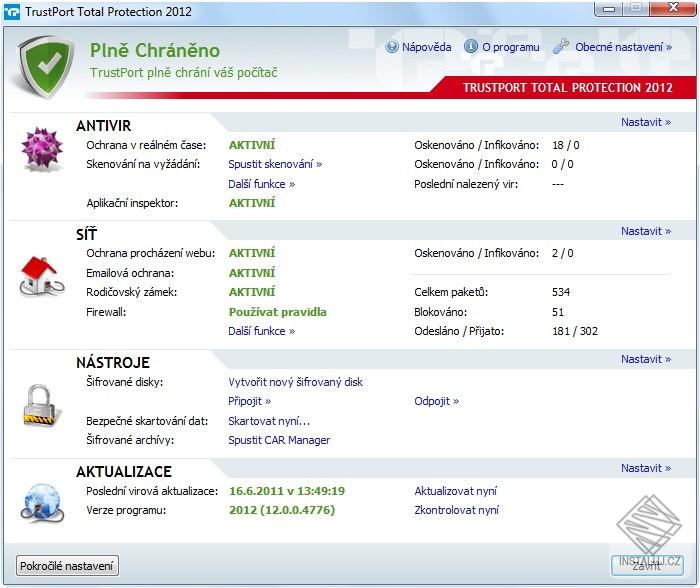Click real-time scanned count 18 / 0
Image resolution: width=700 pixels, height=588 pixels.
click(566, 145)
